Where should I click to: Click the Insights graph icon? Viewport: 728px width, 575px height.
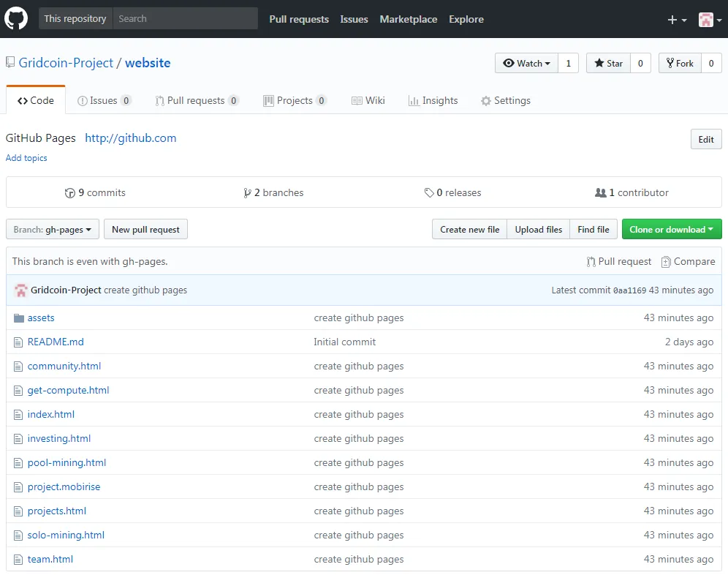(413, 101)
